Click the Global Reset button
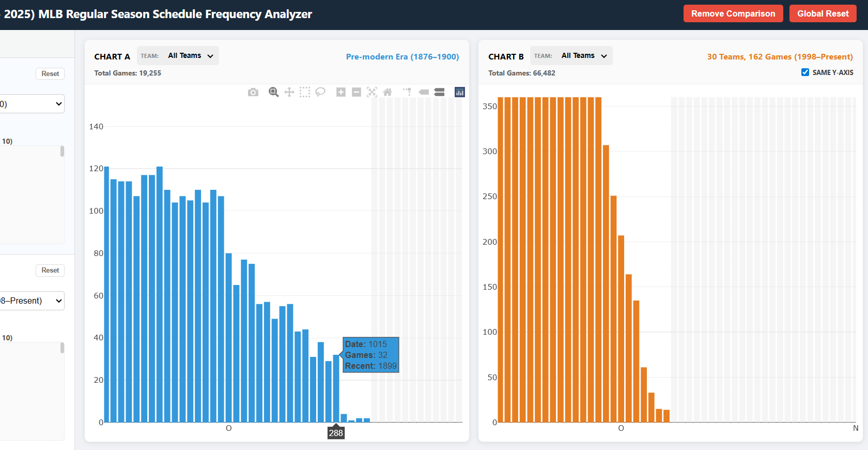The image size is (868, 450). [823, 13]
